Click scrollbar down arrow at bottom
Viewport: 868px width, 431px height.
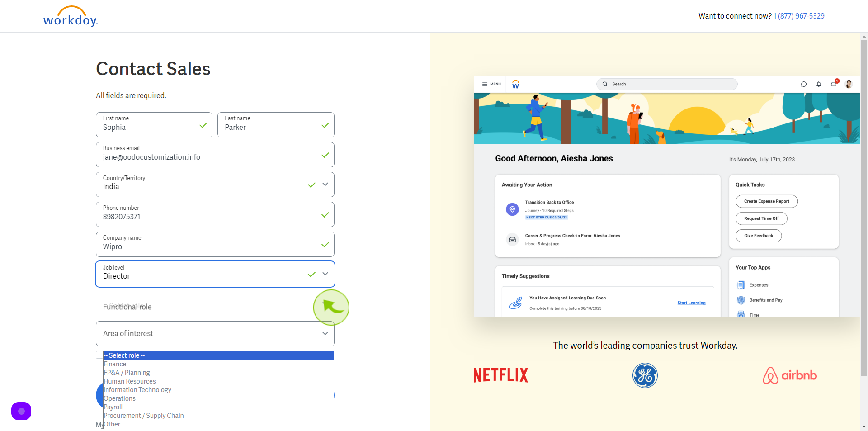tap(864, 426)
